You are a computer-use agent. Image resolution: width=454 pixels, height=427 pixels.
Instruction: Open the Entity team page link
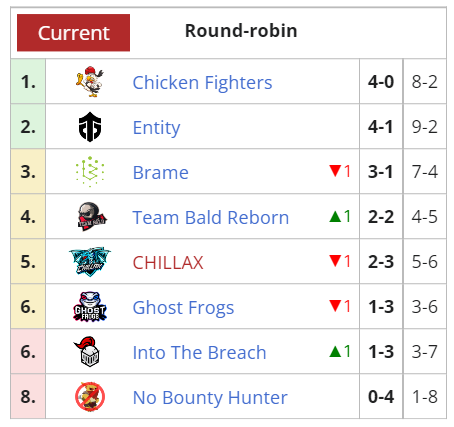click(x=156, y=128)
